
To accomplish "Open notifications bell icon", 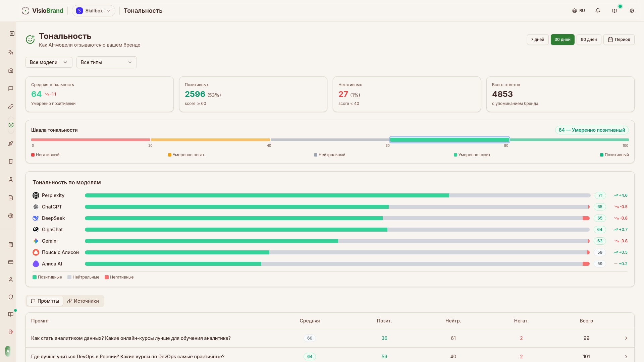I will 598,11.
